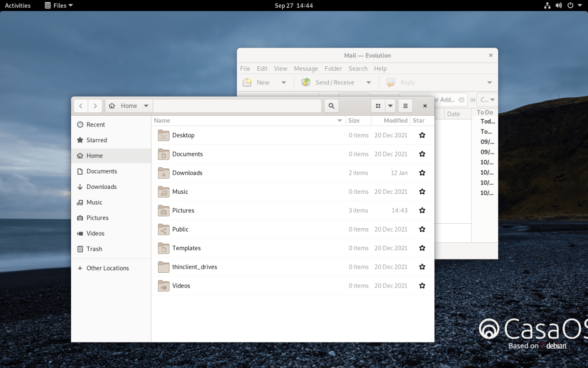Open Other Locations in sidebar

(111, 268)
